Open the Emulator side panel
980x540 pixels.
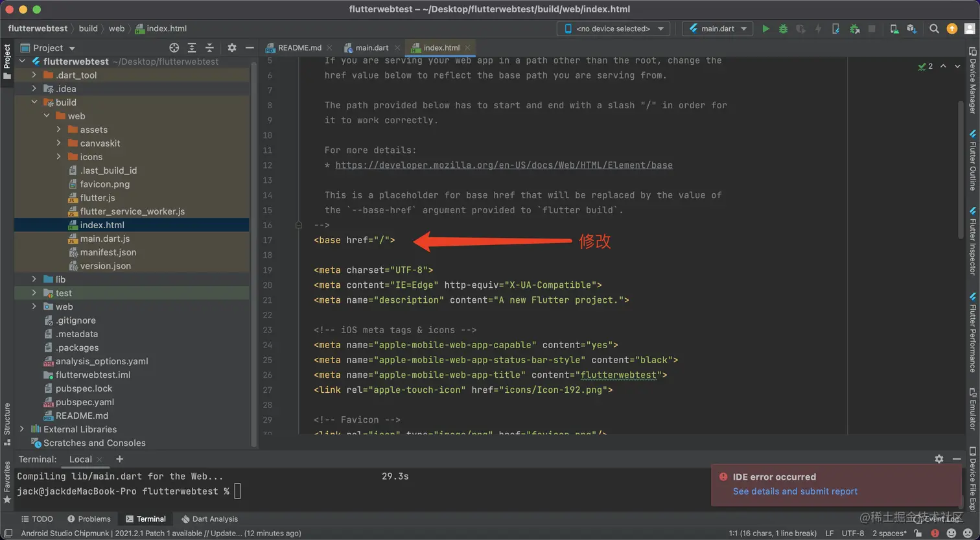pos(972,409)
